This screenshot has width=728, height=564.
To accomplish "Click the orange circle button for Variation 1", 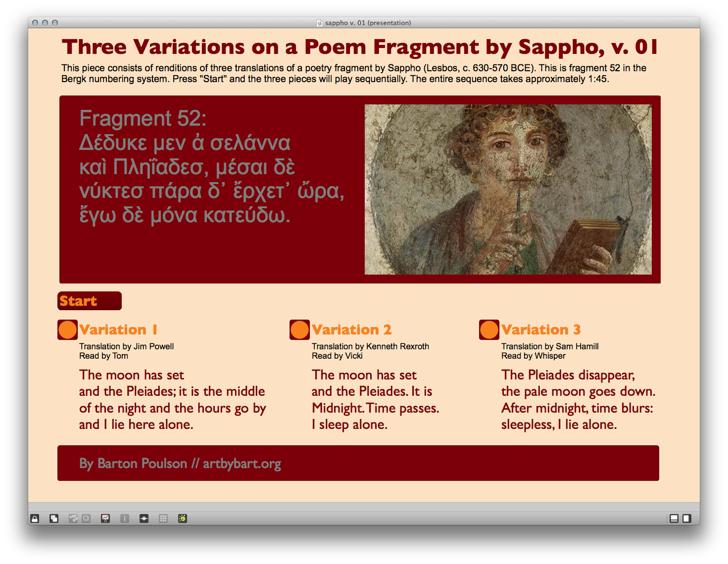I will point(67,330).
